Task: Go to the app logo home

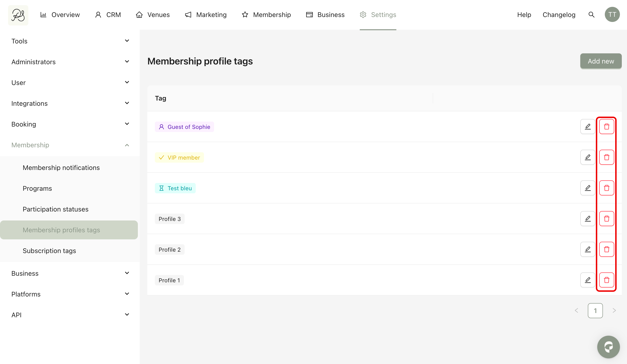Action: pyautogui.click(x=18, y=15)
